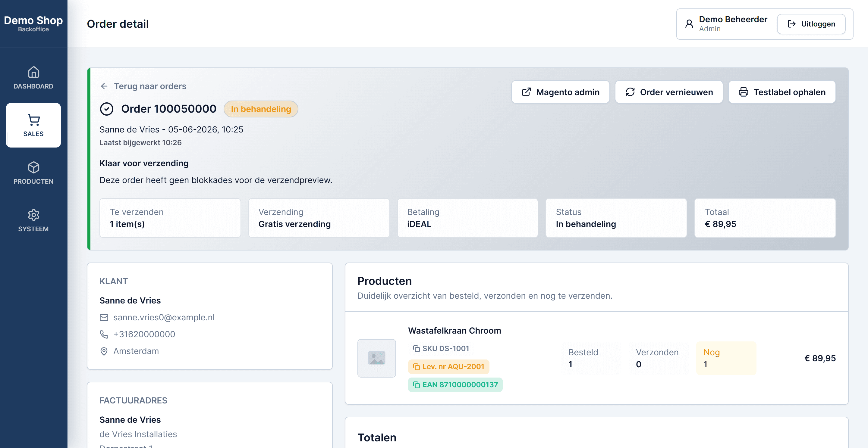Open Systeem in the sidebar
The height and width of the screenshot is (448, 868).
click(33, 220)
